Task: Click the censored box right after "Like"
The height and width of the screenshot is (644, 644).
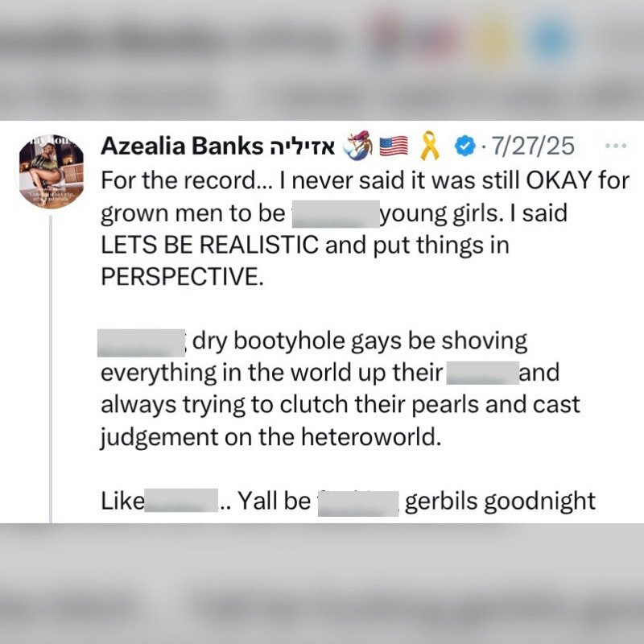Action: (x=181, y=500)
